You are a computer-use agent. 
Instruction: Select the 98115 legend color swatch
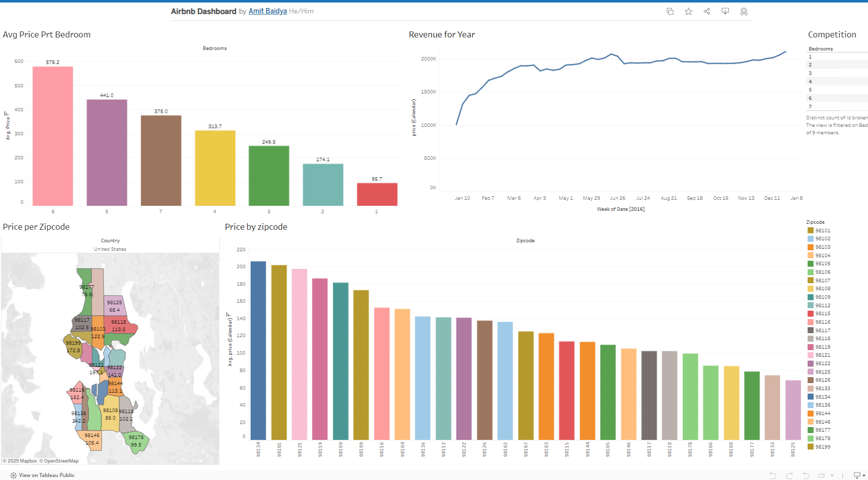coord(811,314)
